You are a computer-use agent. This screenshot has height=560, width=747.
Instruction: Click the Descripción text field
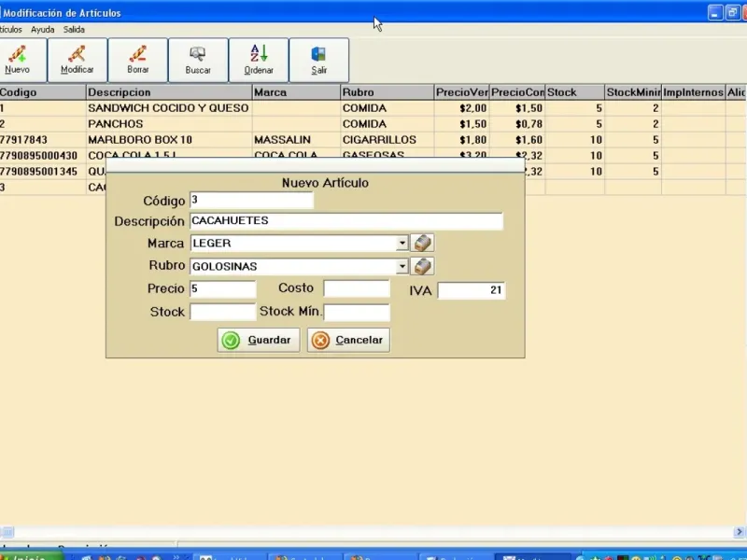tap(345, 221)
